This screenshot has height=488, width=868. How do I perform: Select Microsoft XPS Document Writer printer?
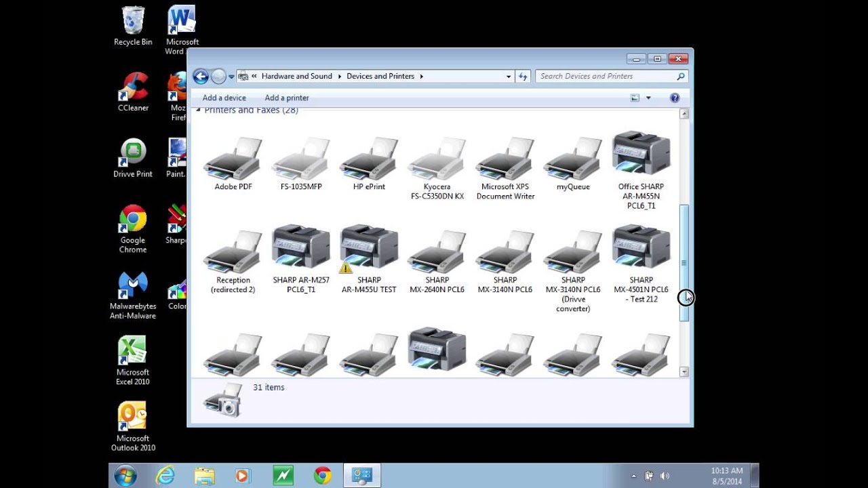tap(505, 169)
